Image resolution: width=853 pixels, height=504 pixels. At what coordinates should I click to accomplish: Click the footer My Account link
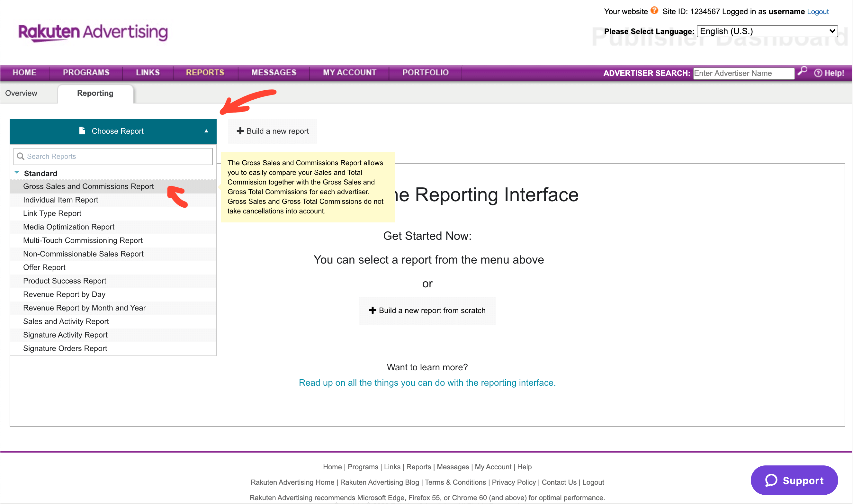pos(493,467)
